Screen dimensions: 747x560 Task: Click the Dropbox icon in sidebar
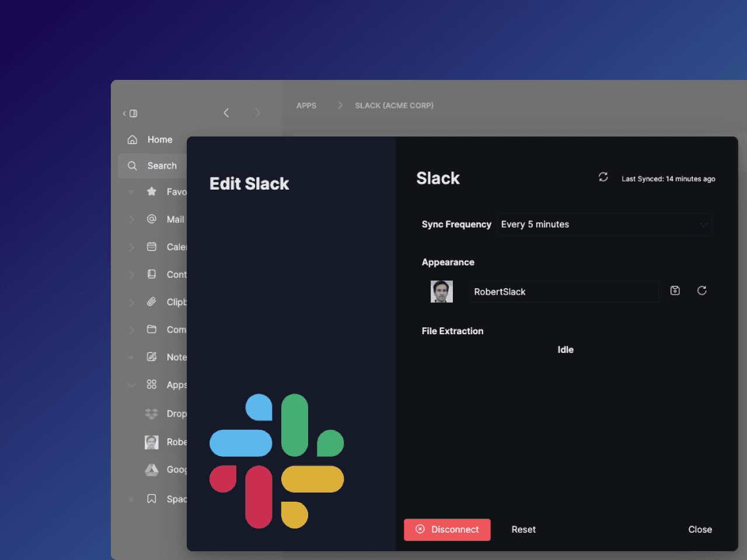point(152,414)
